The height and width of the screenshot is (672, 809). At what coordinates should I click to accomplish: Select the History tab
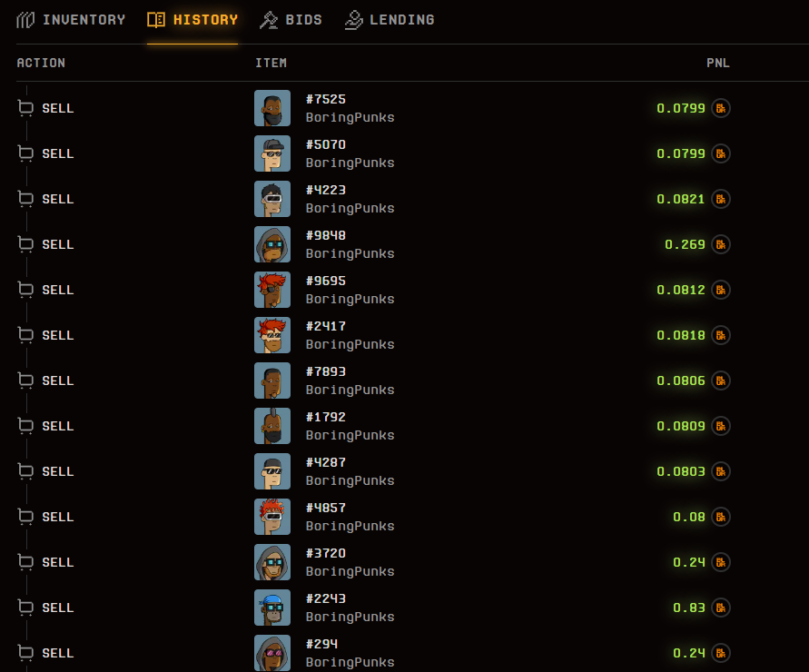pos(192,20)
